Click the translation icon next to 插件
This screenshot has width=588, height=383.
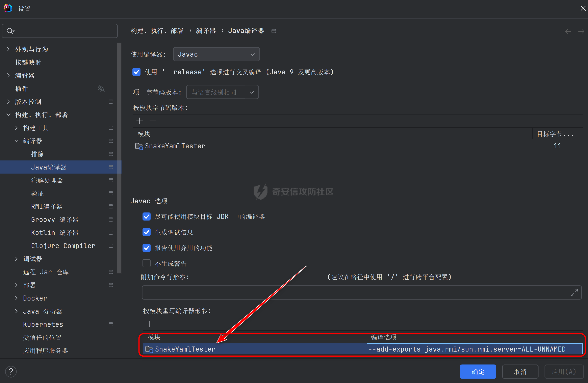[x=101, y=88]
